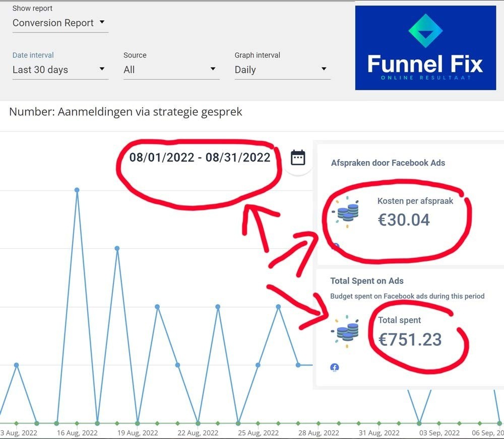The width and height of the screenshot is (504, 439).
Task: Click the coins icon beside Kosten per afspraak
Action: [x=346, y=212]
